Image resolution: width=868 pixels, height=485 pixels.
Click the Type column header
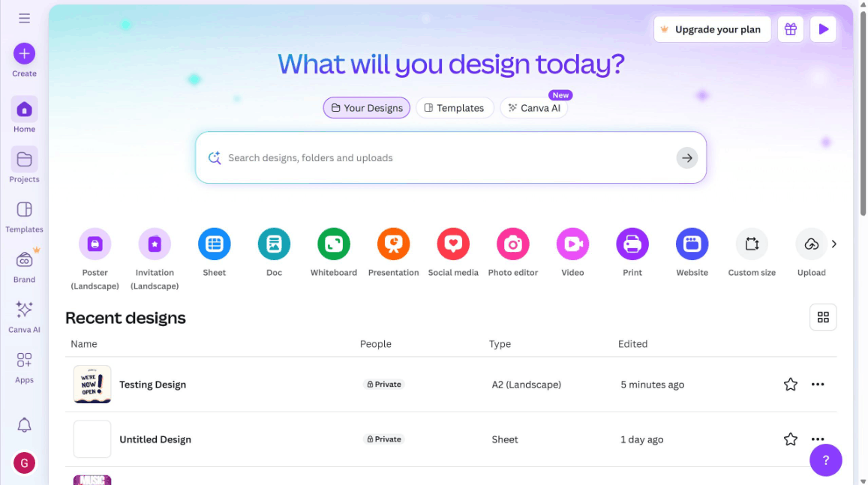[x=500, y=344]
